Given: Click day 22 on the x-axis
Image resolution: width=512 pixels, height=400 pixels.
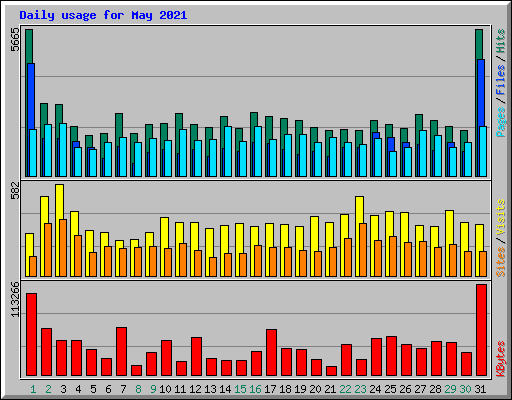Looking at the screenshot, I should (345, 389).
